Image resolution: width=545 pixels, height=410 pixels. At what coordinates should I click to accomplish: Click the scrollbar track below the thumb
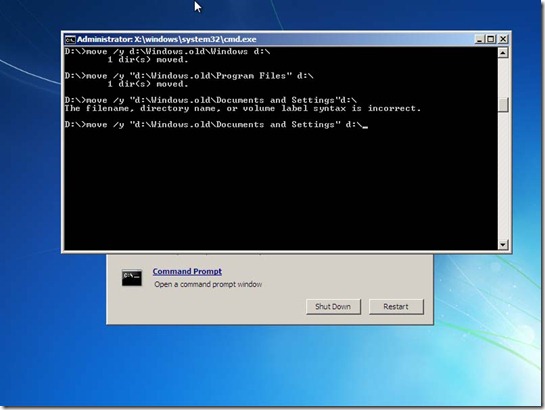tap(503, 175)
